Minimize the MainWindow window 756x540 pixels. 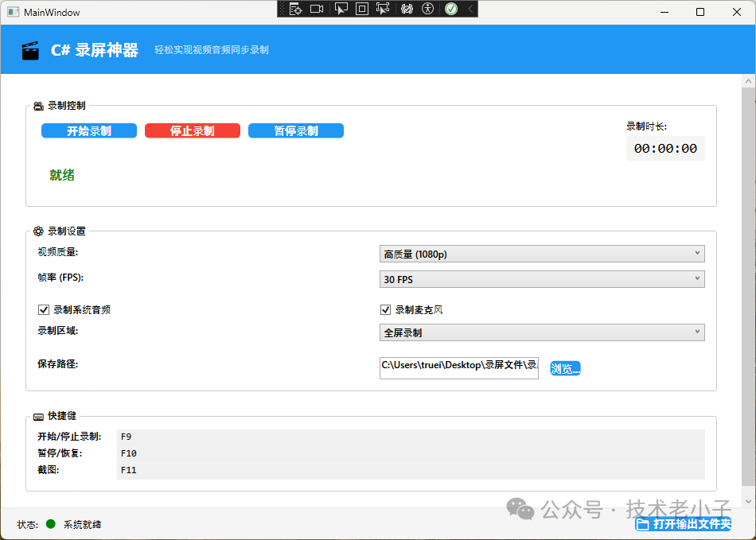pos(664,12)
